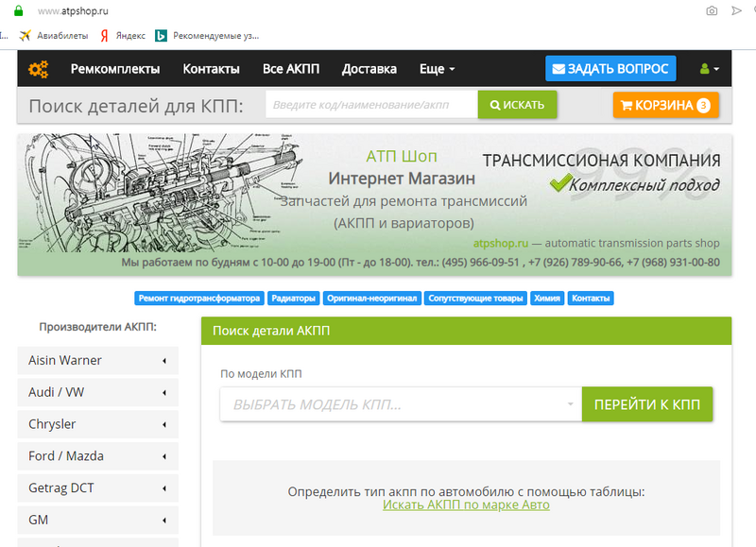Click the orange gears site logo
The width and height of the screenshot is (756, 547).
[x=38, y=69]
